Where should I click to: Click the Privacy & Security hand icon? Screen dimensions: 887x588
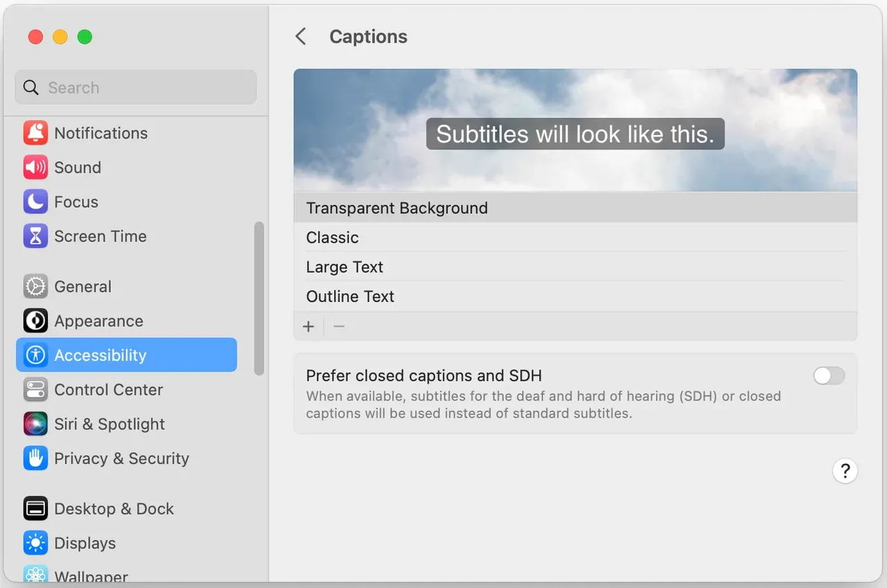coord(35,458)
